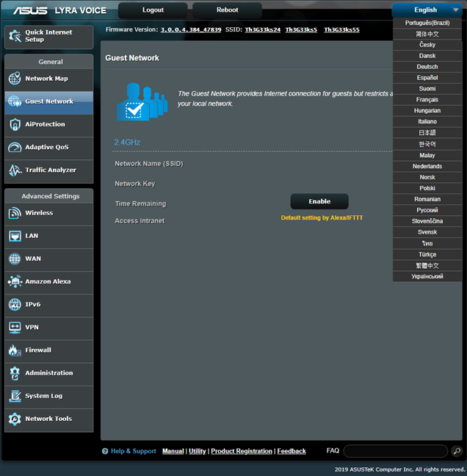Choose ไทย language option
Screen dimensions: 467x476
[427, 243]
